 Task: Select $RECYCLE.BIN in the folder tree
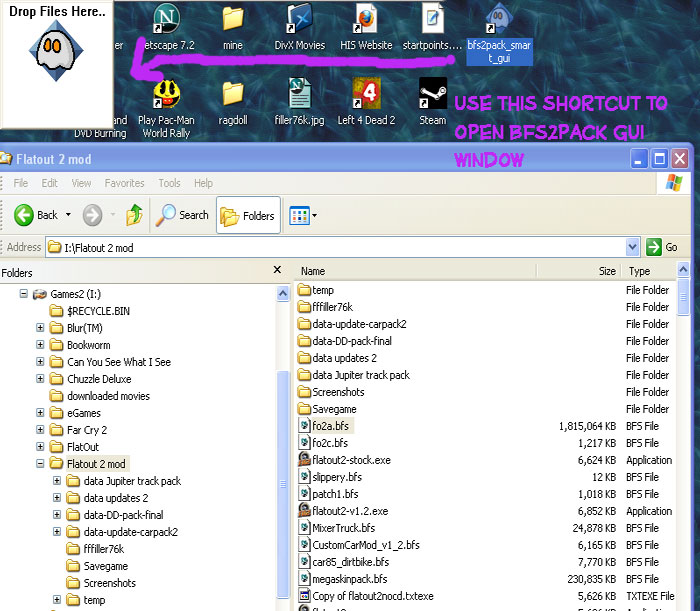pos(90,311)
